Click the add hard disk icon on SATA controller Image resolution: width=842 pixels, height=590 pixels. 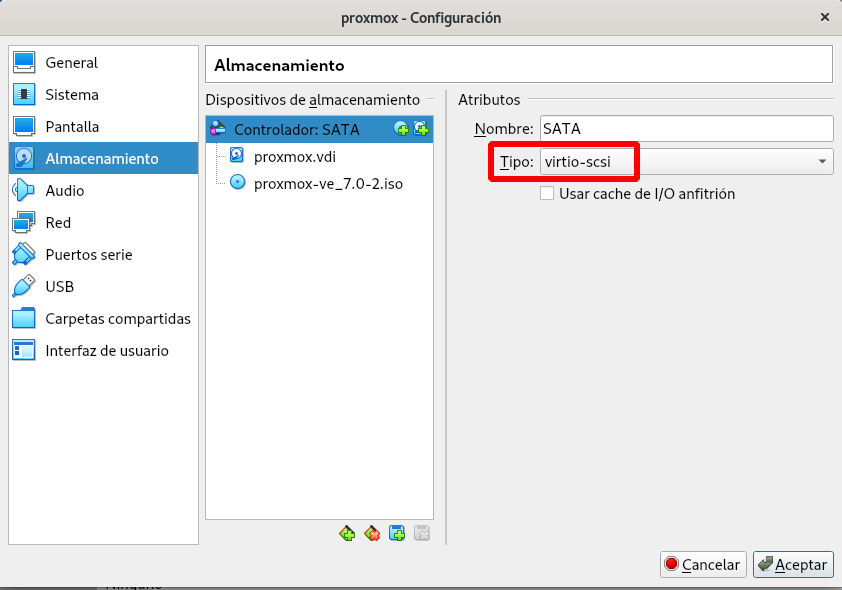tap(421, 129)
